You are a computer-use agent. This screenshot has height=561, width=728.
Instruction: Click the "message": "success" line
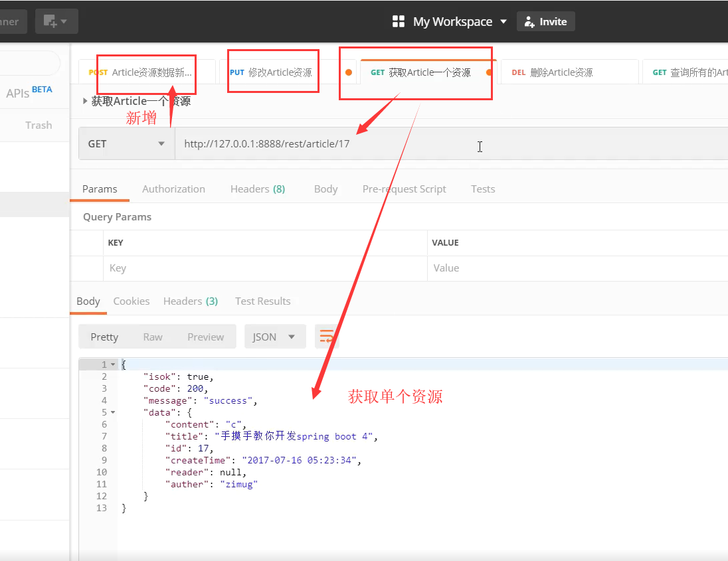pyautogui.click(x=200, y=400)
